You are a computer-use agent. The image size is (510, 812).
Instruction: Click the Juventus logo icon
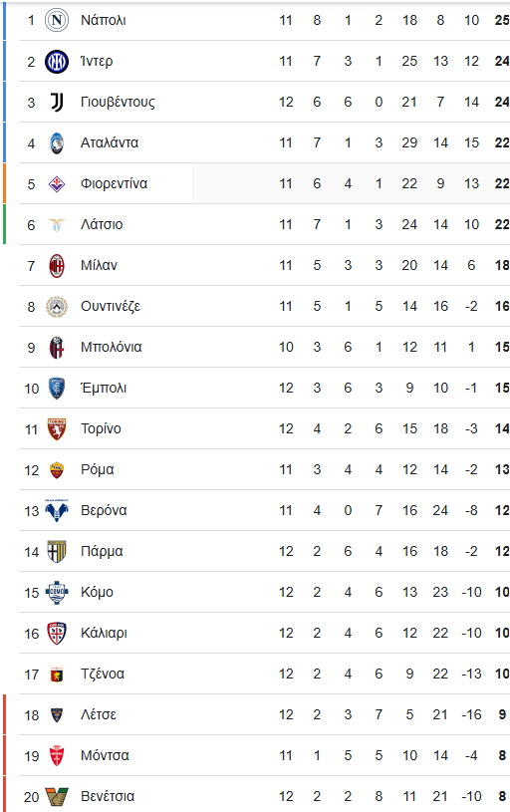tap(57, 102)
